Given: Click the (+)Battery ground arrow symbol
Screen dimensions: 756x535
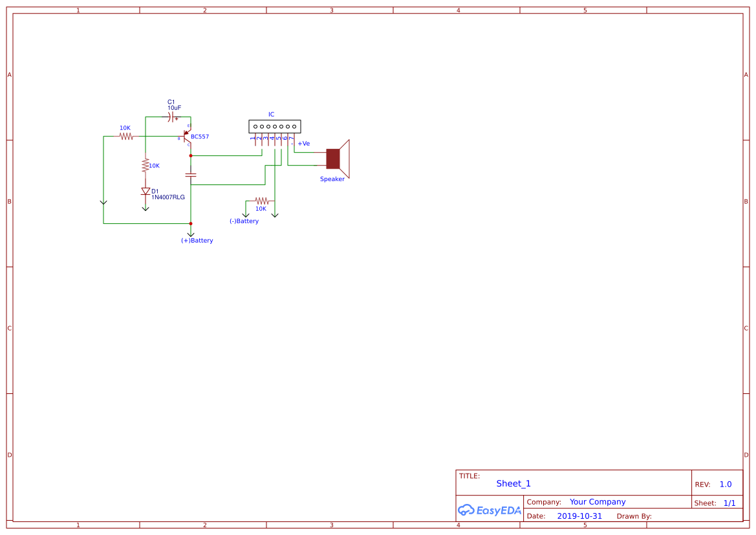Looking at the screenshot, I should [x=191, y=233].
